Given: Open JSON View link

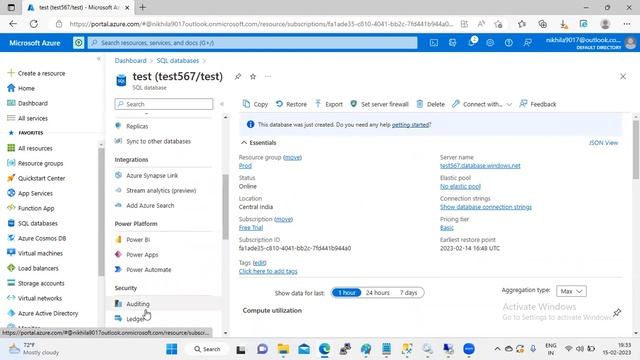Looking at the screenshot, I should point(603,142).
